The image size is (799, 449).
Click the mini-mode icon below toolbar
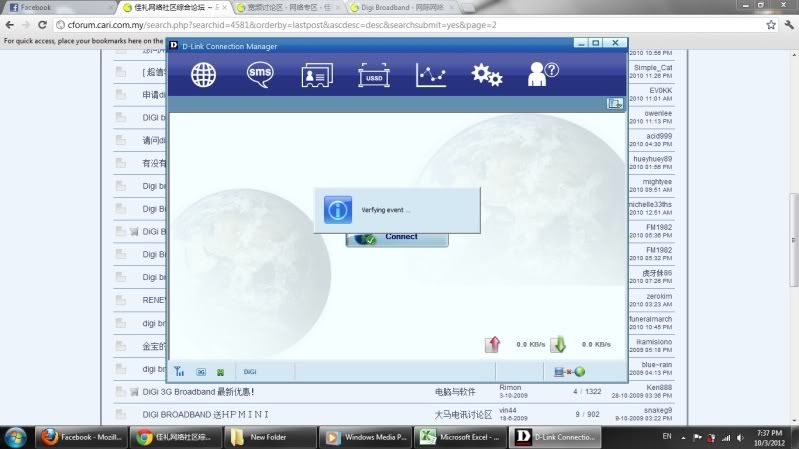(615, 103)
